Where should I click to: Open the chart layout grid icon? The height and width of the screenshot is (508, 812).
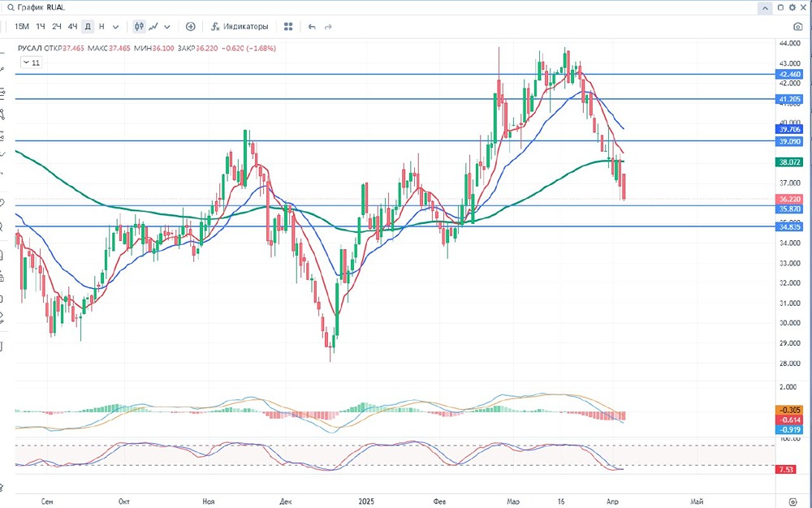pos(288,27)
